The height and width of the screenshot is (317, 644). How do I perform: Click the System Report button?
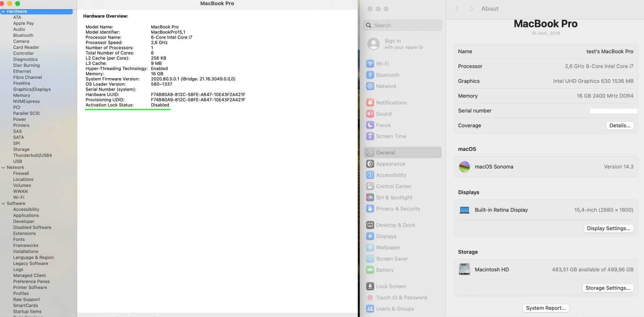pyautogui.click(x=546, y=308)
